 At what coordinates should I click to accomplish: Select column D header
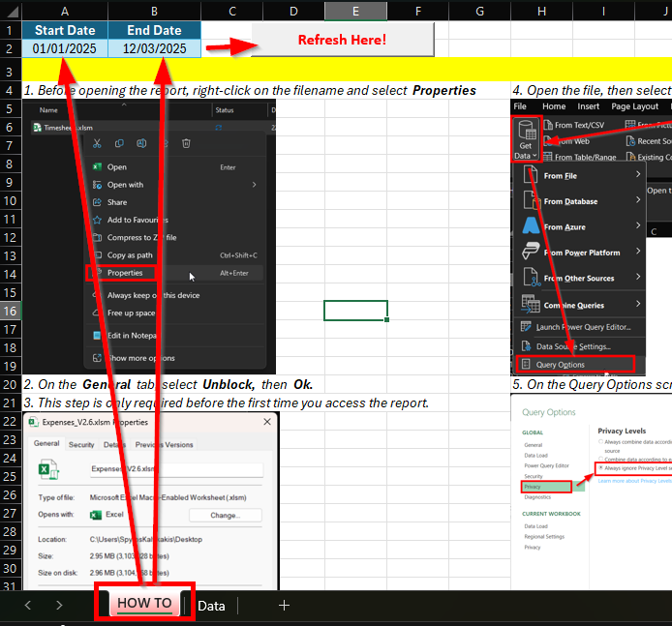point(293,12)
